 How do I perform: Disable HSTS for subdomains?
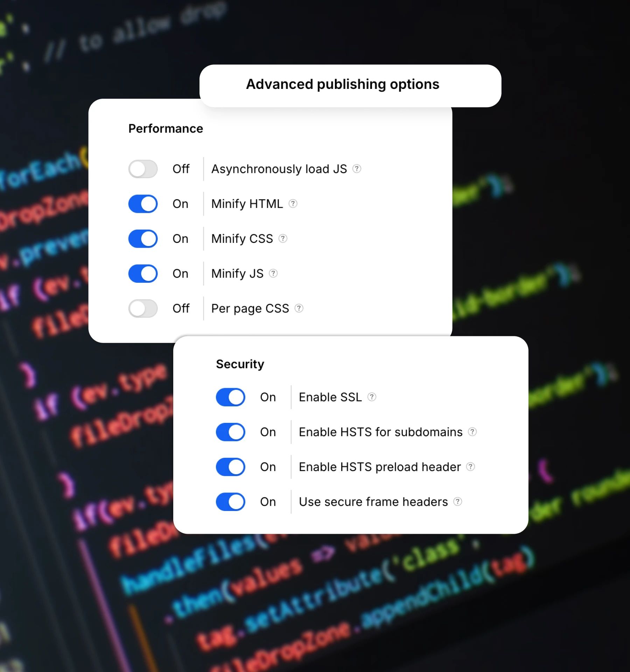click(230, 432)
